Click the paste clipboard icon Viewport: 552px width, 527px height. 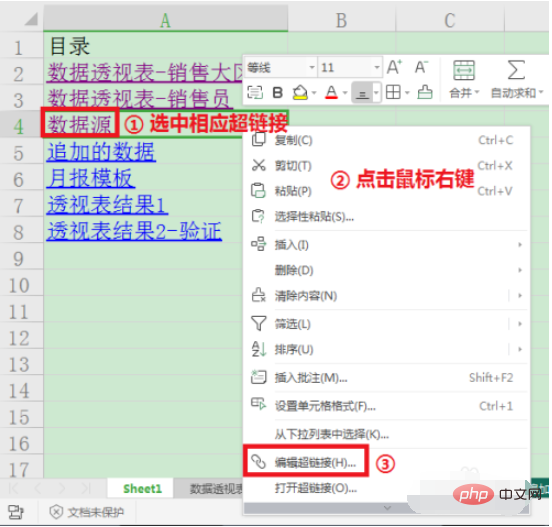259,190
